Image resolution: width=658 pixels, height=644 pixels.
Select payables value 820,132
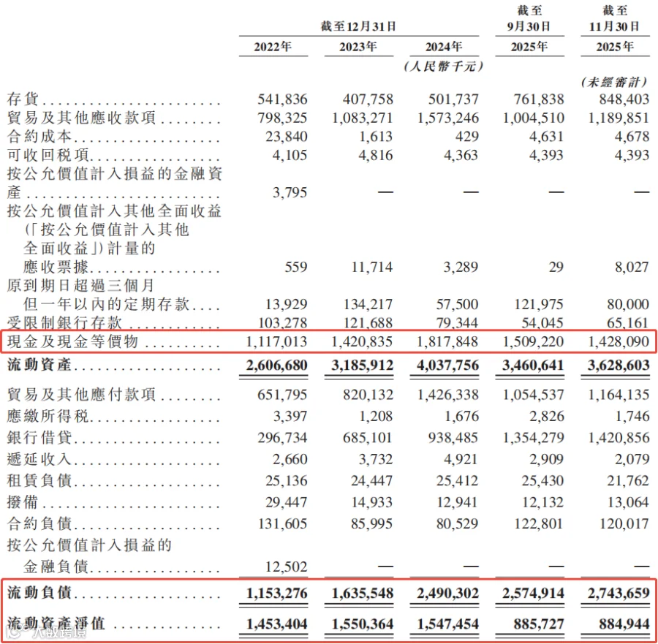tap(368, 395)
